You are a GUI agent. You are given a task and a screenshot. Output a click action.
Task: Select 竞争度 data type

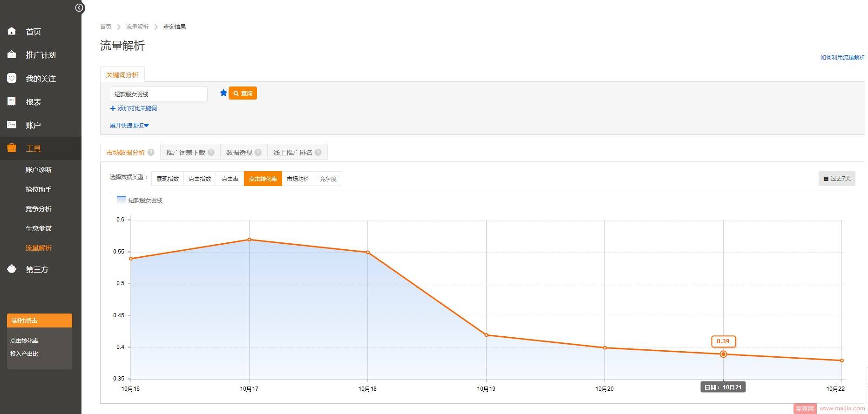[x=328, y=179]
